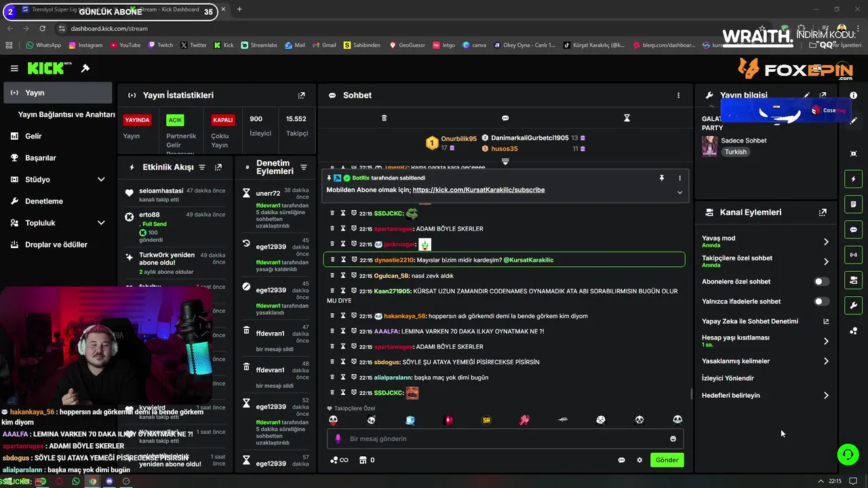
Task: Edit Yayın bilgisi with pencil icon
Action: (807, 96)
